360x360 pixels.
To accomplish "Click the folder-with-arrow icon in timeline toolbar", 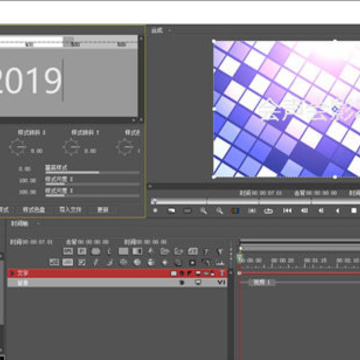I will tap(179, 251).
